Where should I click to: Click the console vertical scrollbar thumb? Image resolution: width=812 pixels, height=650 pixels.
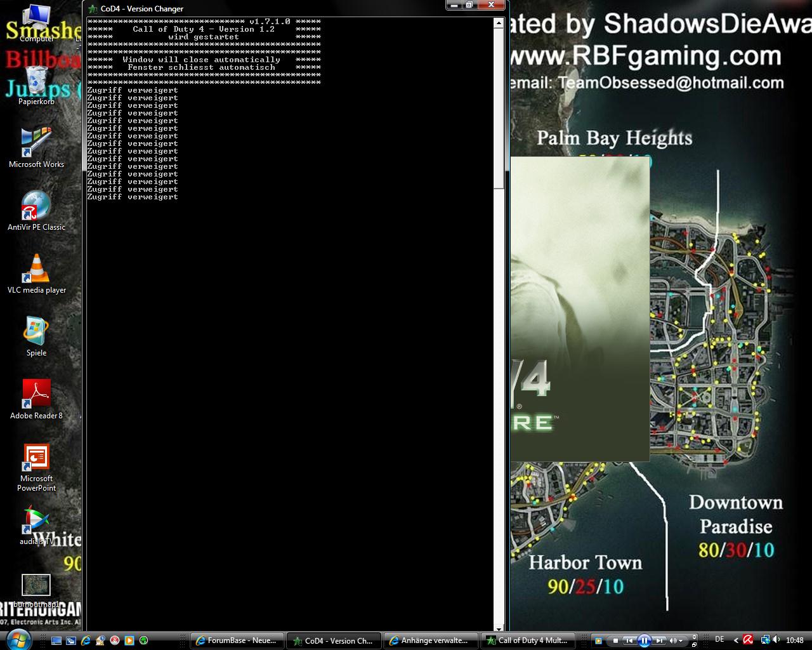(x=499, y=108)
